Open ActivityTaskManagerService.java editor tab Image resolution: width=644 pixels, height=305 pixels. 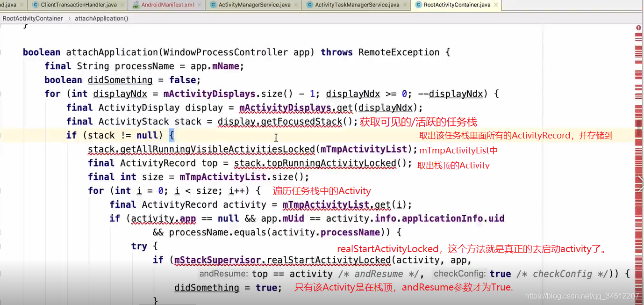(x=357, y=5)
